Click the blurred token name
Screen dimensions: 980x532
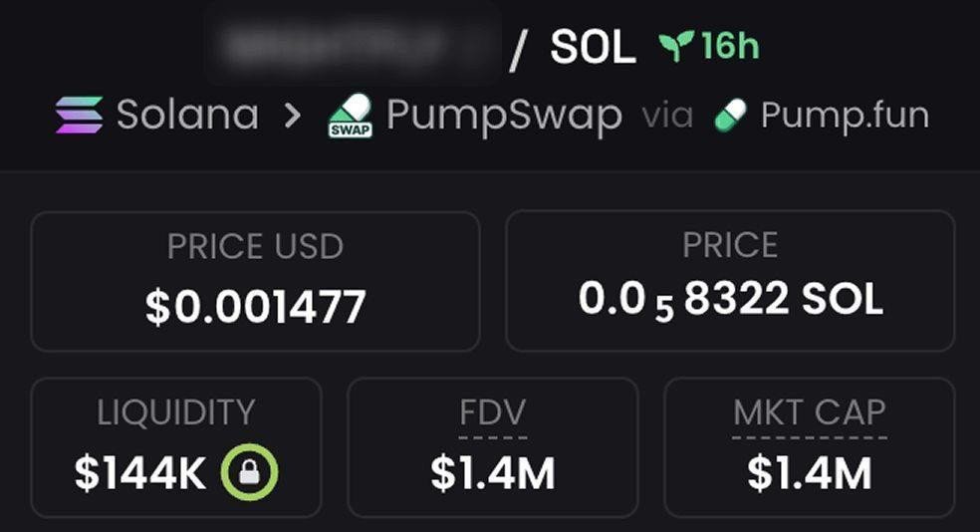point(353,45)
